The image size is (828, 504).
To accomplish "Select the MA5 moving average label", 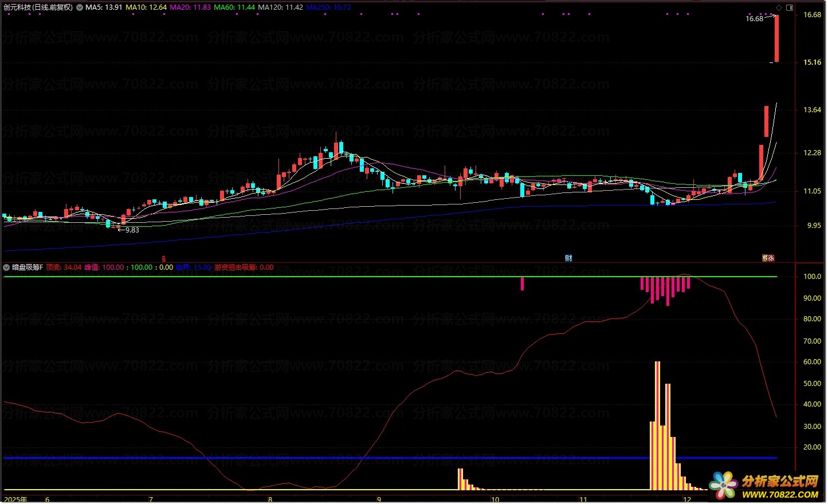I will click(x=104, y=7).
